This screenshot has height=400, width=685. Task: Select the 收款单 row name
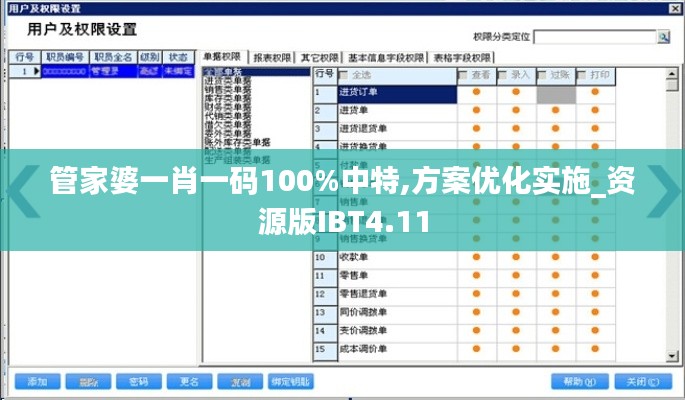397,260
